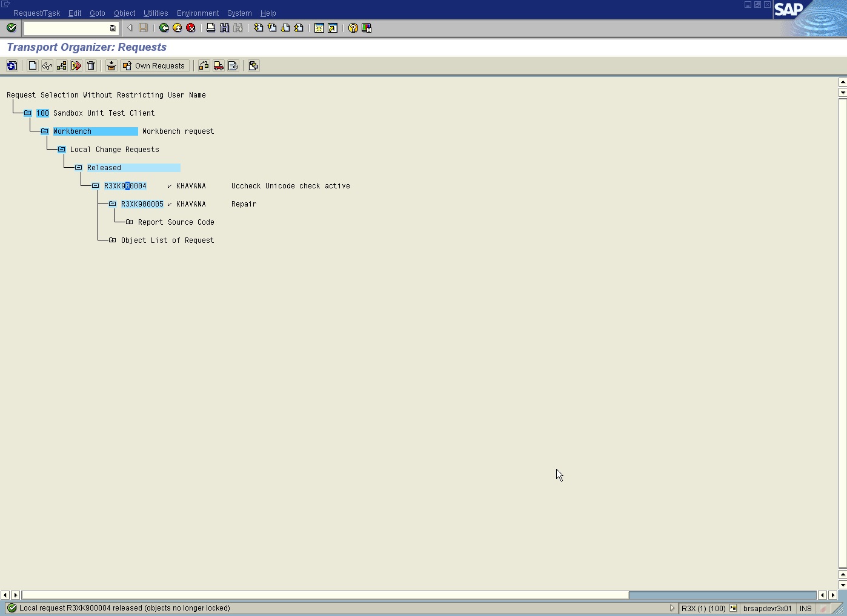Open the Environment menu
This screenshot has width=847, height=616.
tap(198, 13)
